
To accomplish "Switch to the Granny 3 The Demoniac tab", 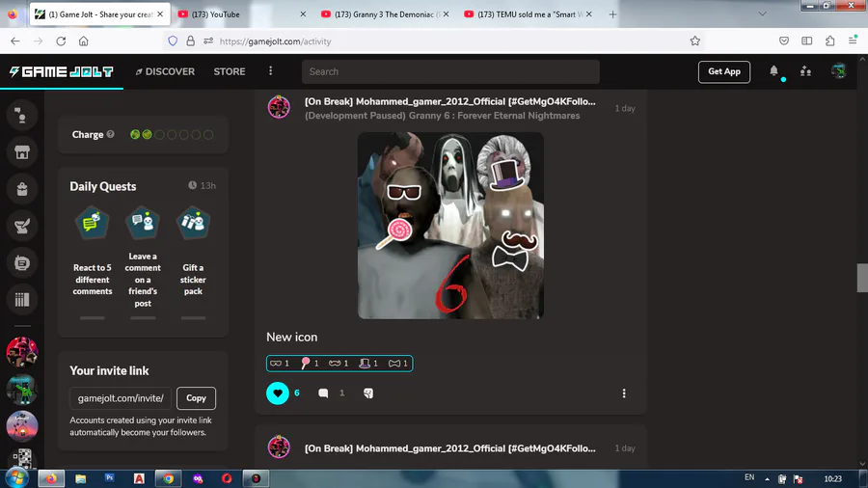I will click(385, 14).
